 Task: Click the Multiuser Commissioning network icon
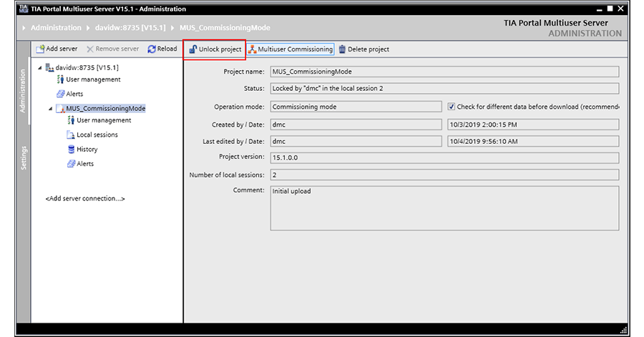(x=252, y=49)
